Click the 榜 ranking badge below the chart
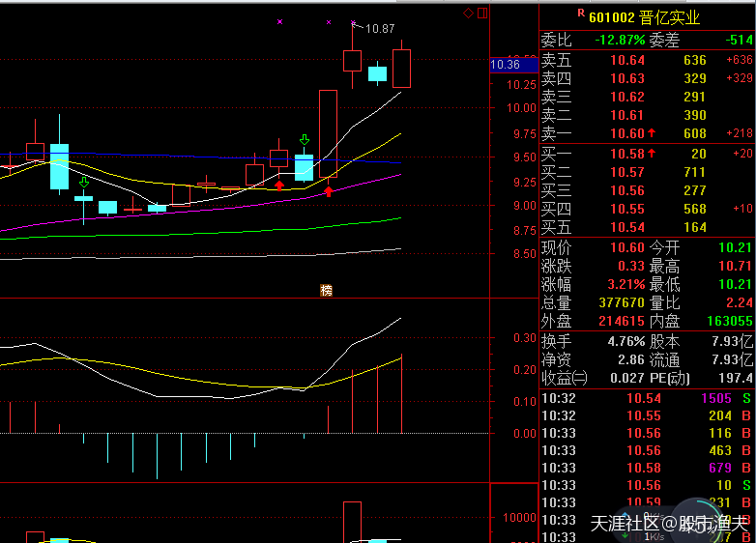Viewport: 756px width, 543px height. coord(326,290)
